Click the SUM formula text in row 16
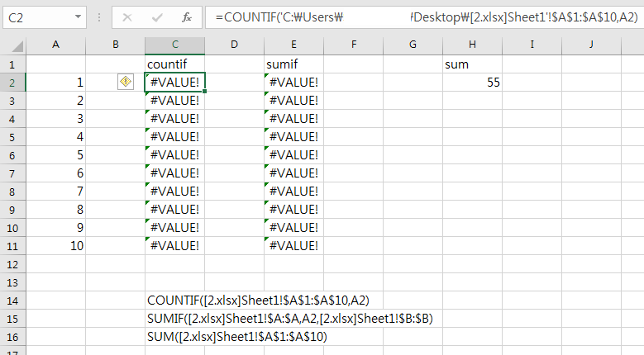The height and width of the screenshot is (355, 644). click(x=237, y=337)
